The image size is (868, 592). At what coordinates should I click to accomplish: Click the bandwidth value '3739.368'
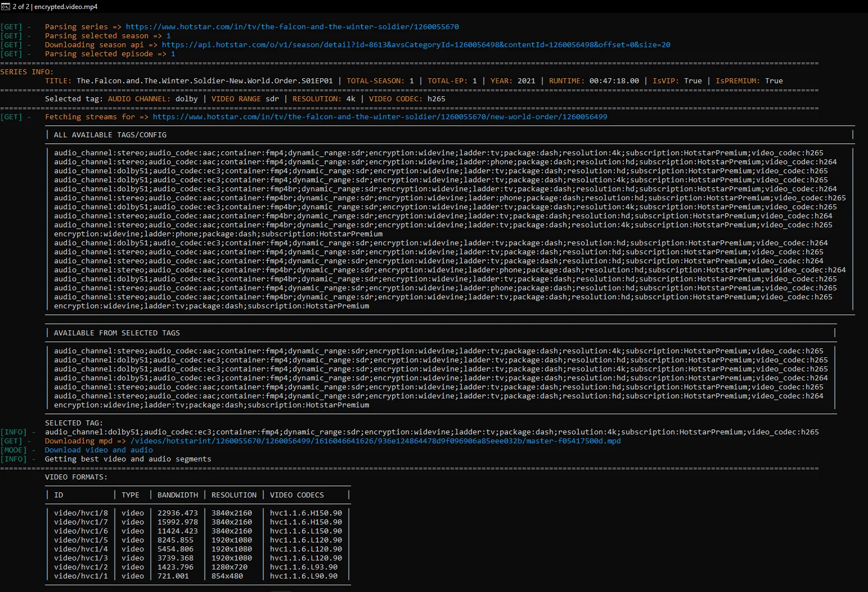point(176,558)
